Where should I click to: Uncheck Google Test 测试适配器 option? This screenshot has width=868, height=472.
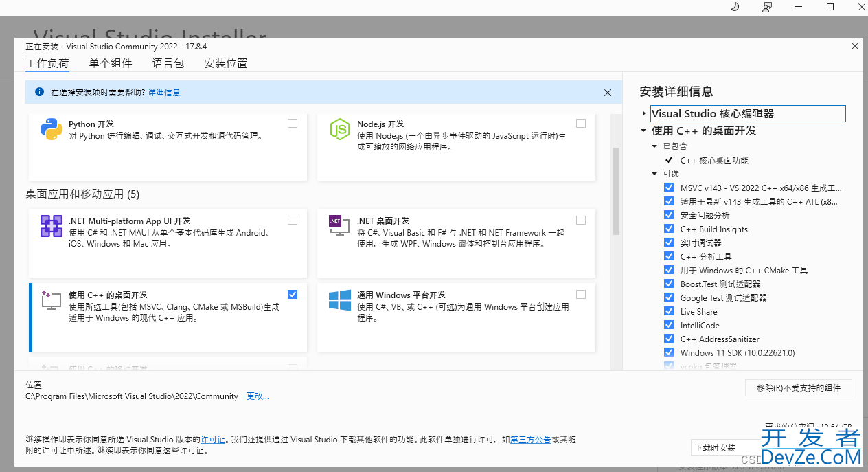pos(669,297)
